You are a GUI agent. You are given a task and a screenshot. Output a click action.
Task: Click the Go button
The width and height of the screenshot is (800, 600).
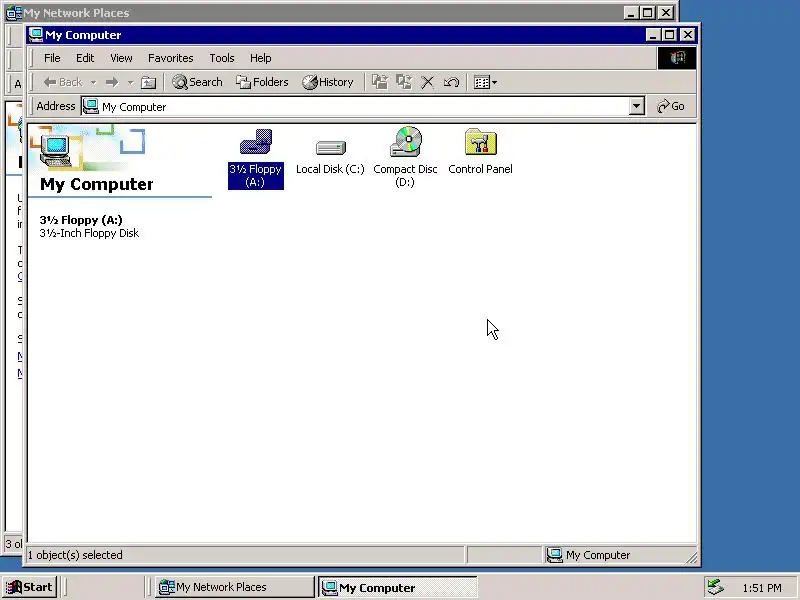[x=670, y=106]
